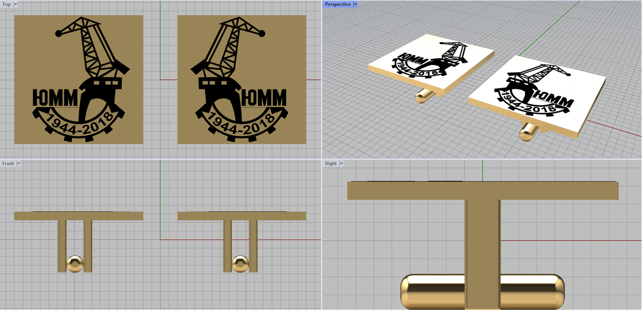
Task: Click the gold toggle ball of left Front cufflink
Action: (75, 264)
